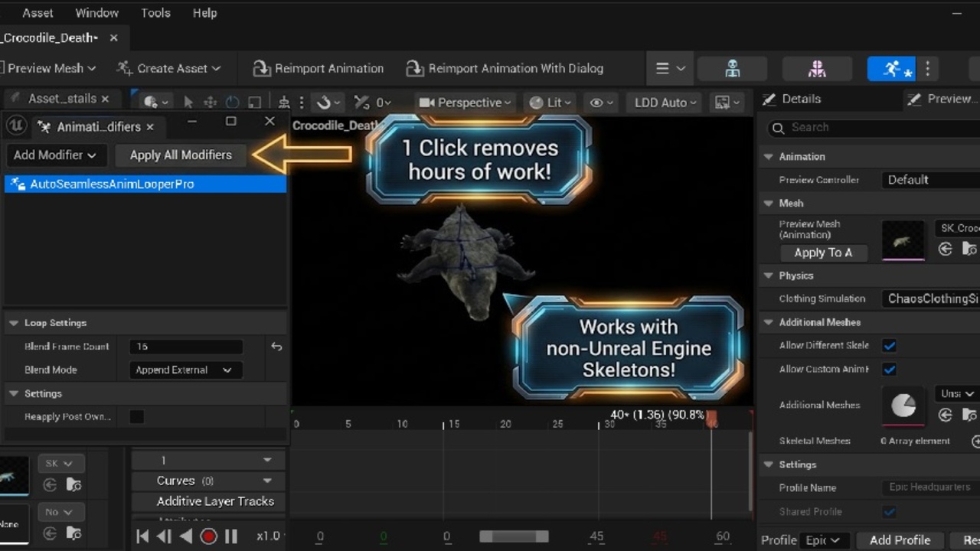Play the animation in reverse
Screen dimensions: 980x551
click(x=185, y=536)
